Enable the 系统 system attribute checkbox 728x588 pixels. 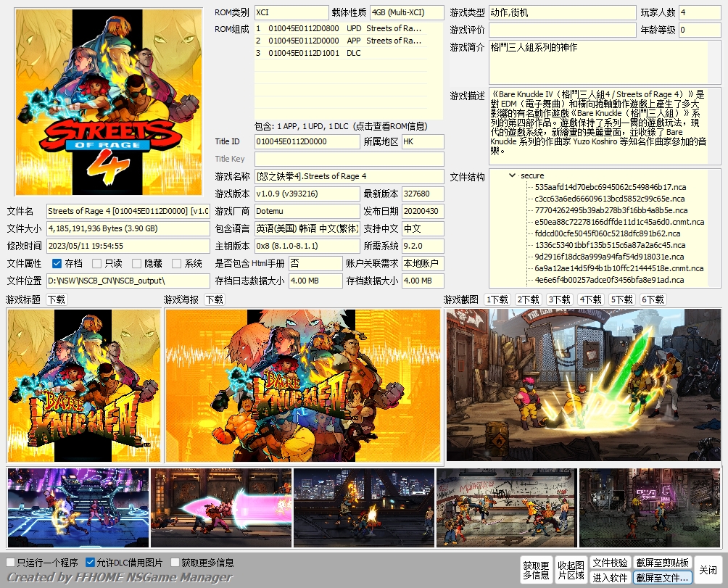[x=176, y=264]
